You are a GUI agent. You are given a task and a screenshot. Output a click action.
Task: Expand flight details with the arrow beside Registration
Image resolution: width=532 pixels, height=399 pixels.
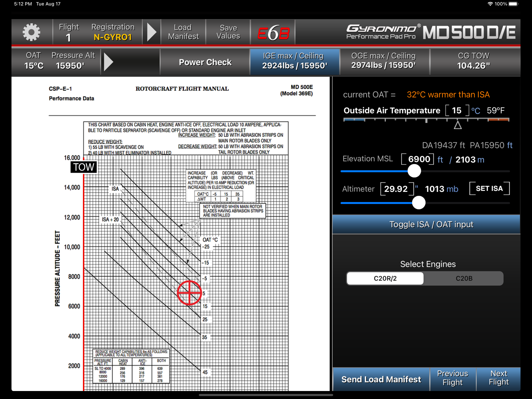[152, 32]
